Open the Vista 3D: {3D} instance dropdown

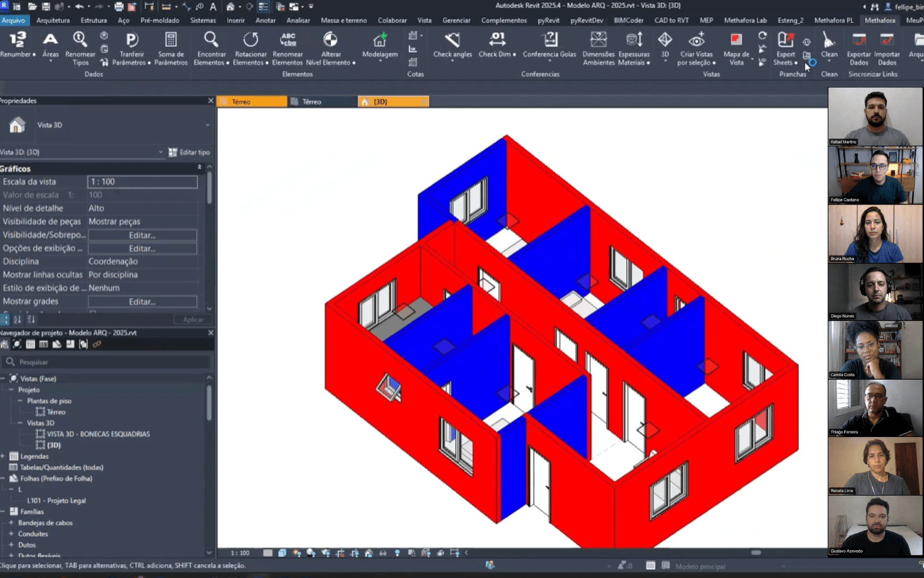tap(161, 152)
